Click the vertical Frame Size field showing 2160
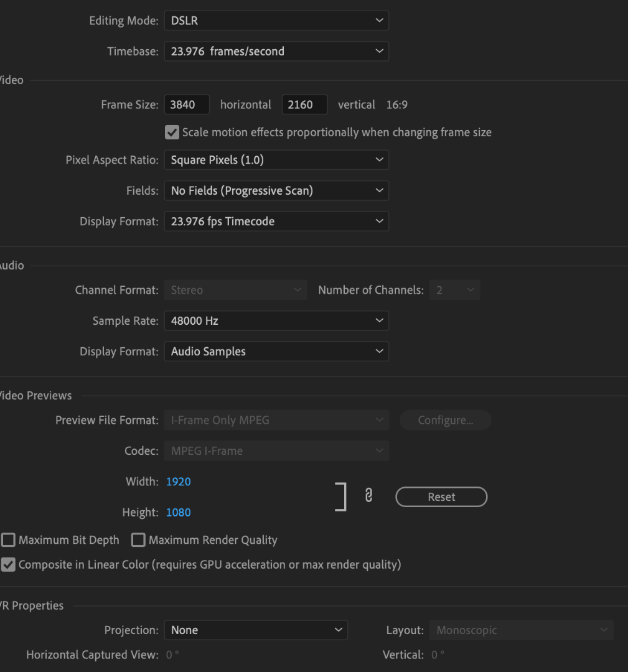 304,104
